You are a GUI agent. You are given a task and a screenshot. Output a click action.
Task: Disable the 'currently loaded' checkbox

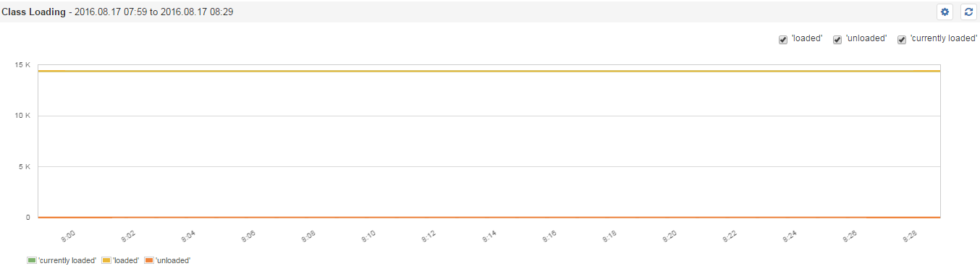pos(902,40)
